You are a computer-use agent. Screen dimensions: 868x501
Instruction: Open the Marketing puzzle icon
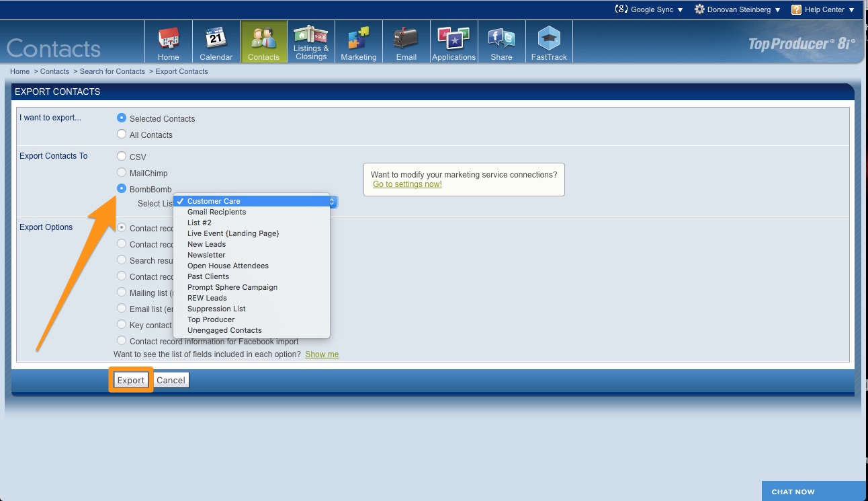pyautogui.click(x=359, y=42)
